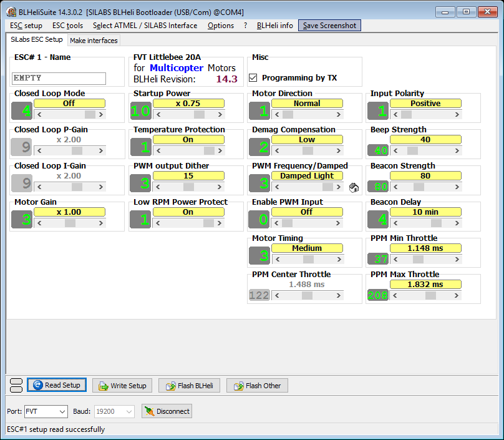The width and height of the screenshot is (504, 440).
Task: Click status text ESC#1 setup read successfully
Action: pyautogui.click(x=56, y=429)
